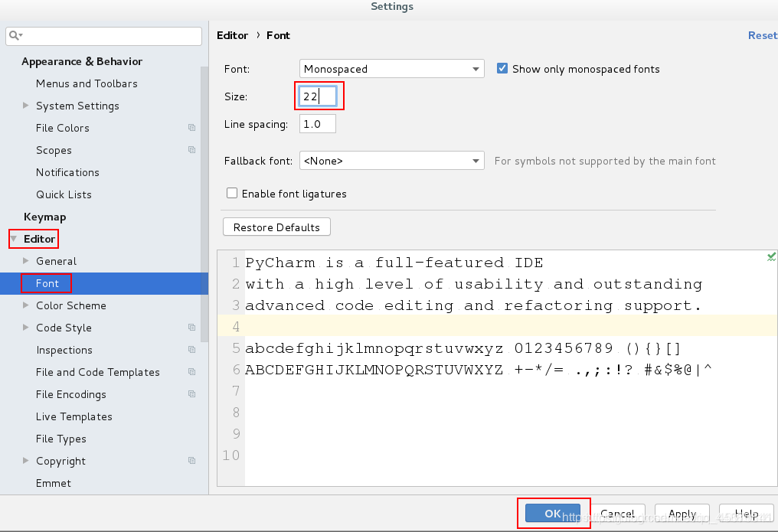The width and height of the screenshot is (778, 532).
Task: Open File and Code Templates settings
Action: click(x=98, y=372)
